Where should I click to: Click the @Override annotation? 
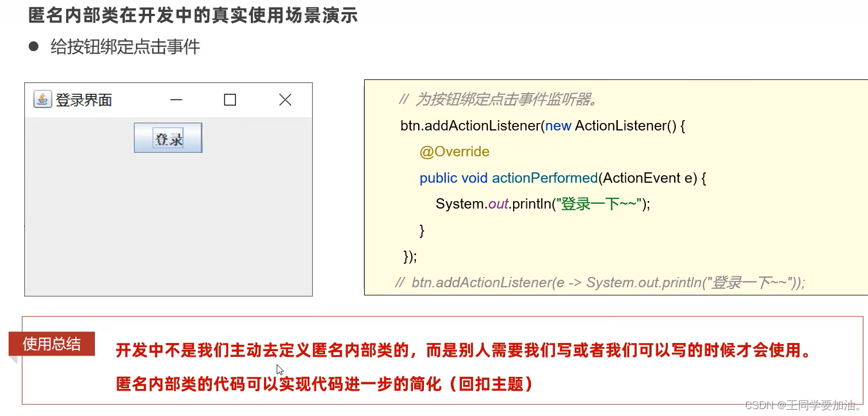tap(454, 152)
